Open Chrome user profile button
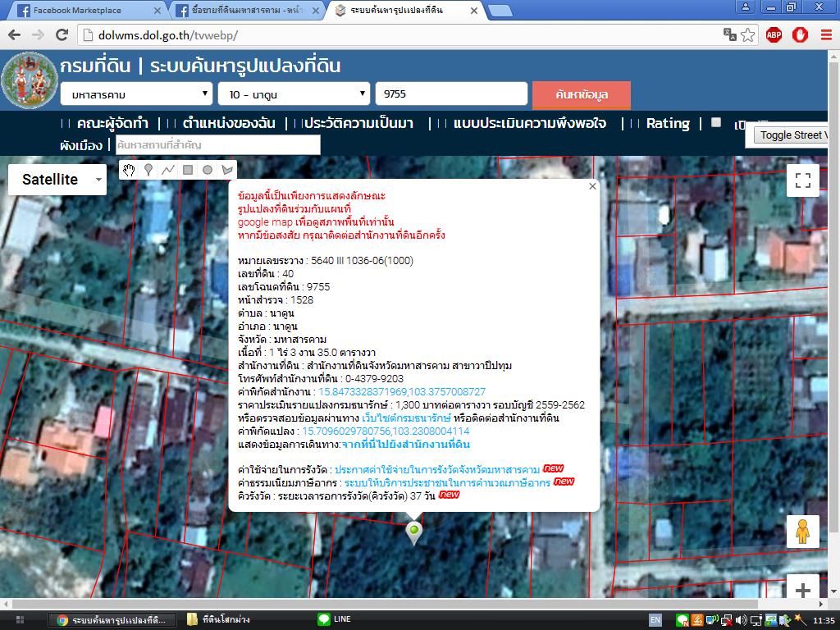Screen dimensions: 840x630 pyautogui.click(x=745, y=7)
